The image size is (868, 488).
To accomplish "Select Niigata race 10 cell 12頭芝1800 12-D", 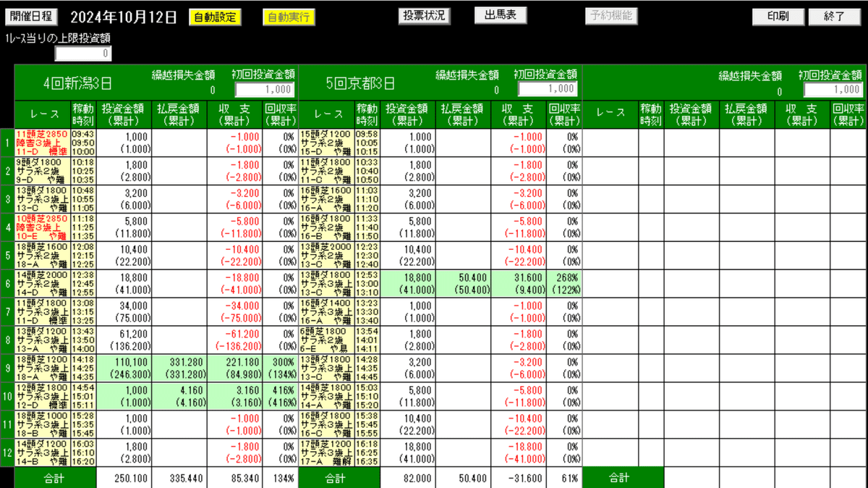I will pos(42,396).
